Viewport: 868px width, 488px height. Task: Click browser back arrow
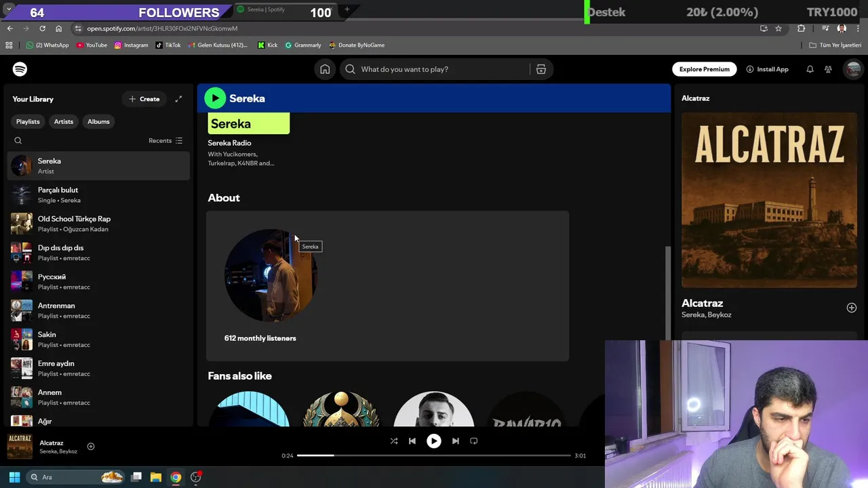(10, 28)
